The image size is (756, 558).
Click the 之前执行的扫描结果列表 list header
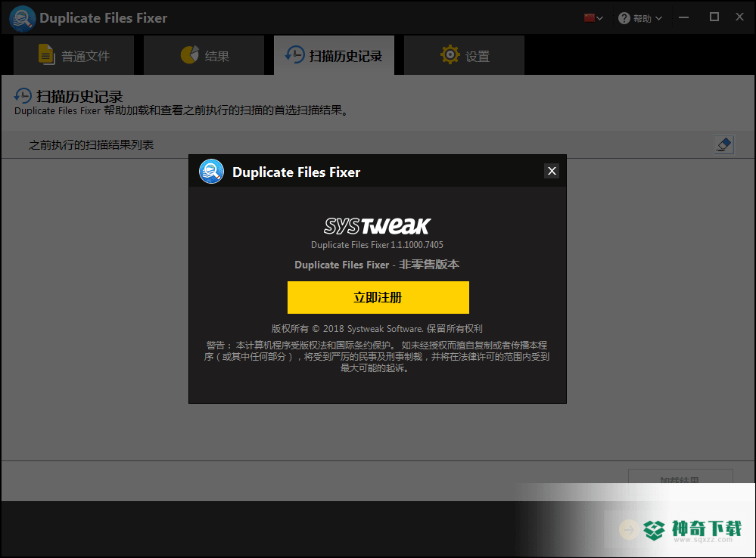click(91, 145)
